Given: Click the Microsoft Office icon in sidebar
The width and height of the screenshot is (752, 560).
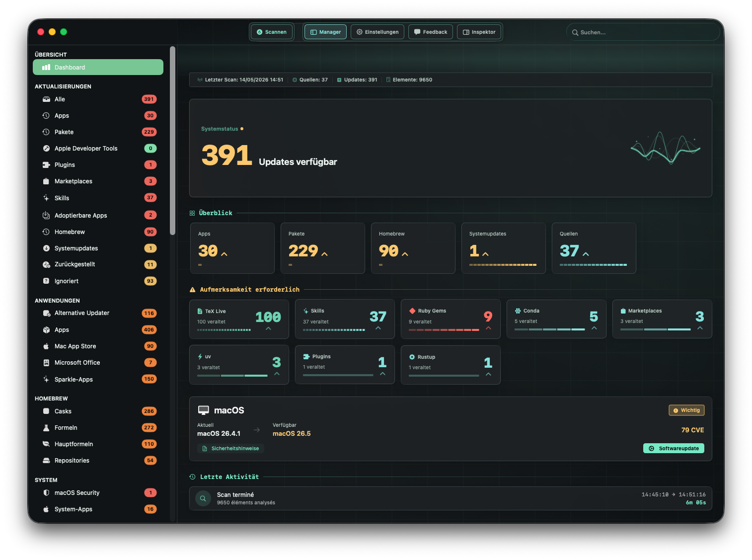Looking at the screenshot, I should (46, 363).
